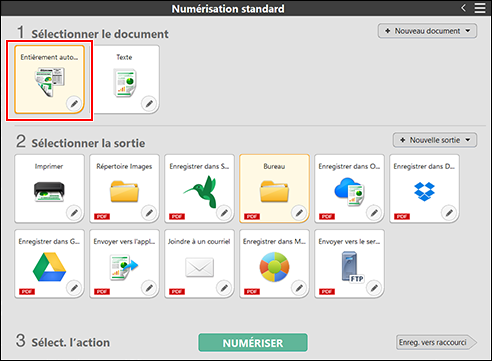
Task: Edit the Envoyer vers l'appl... output settings
Action: point(149,287)
